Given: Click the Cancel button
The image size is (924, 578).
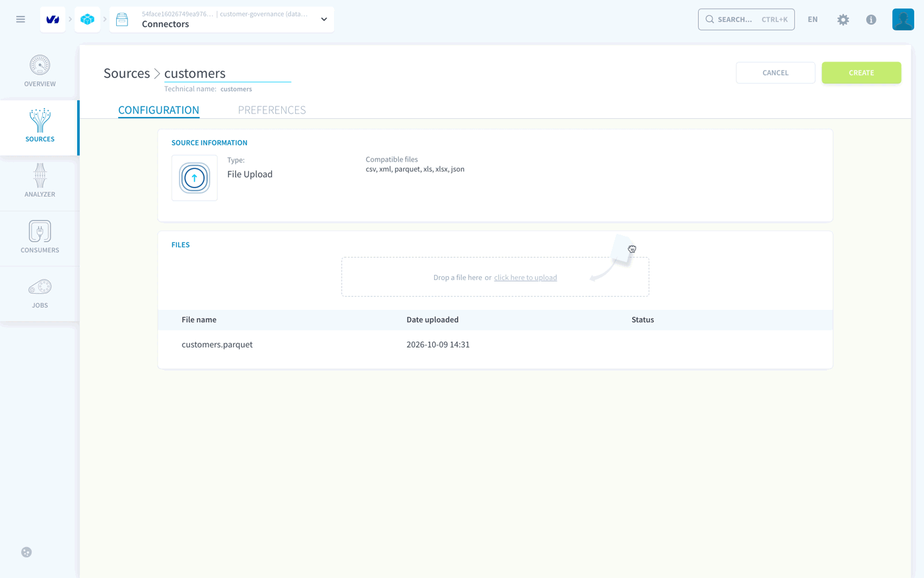Looking at the screenshot, I should point(775,73).
